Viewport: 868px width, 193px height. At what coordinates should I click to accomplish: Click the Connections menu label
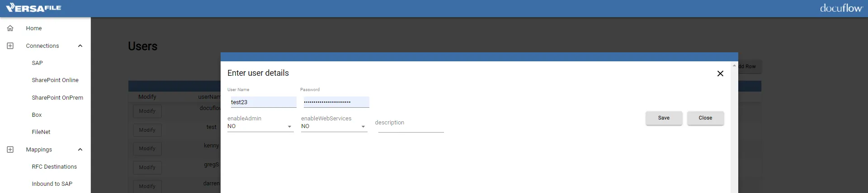[42, 46]
